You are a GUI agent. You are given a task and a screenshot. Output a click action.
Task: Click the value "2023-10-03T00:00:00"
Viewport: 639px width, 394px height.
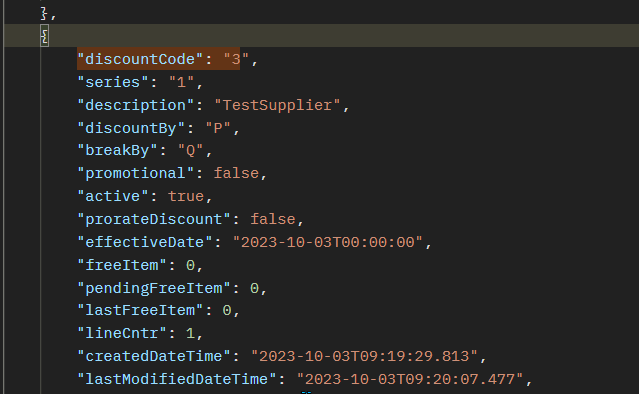(x=328, y=242)
